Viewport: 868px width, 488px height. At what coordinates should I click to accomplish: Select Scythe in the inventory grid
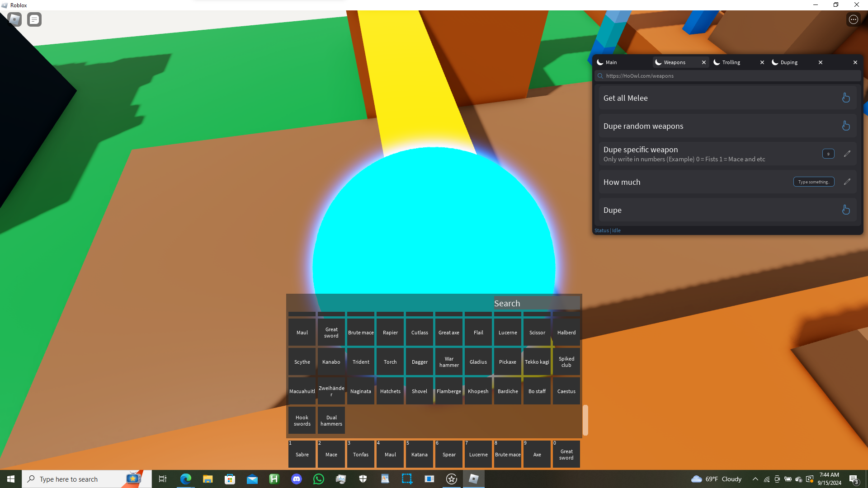[x=302, y=362]
